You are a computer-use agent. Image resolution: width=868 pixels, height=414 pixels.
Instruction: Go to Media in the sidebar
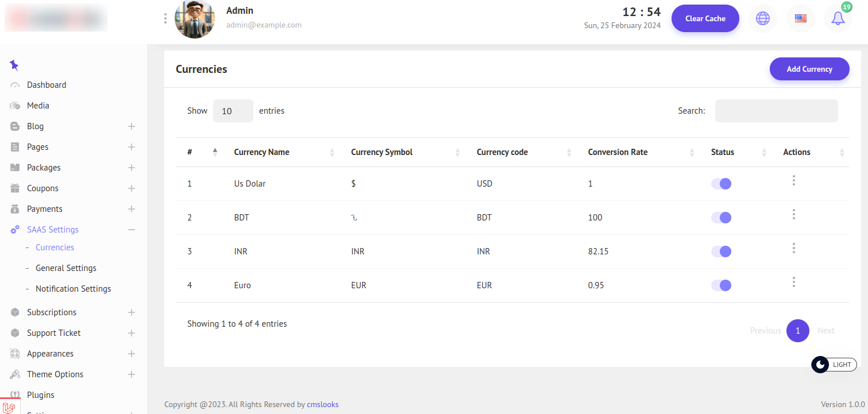[x=38, y=106]
